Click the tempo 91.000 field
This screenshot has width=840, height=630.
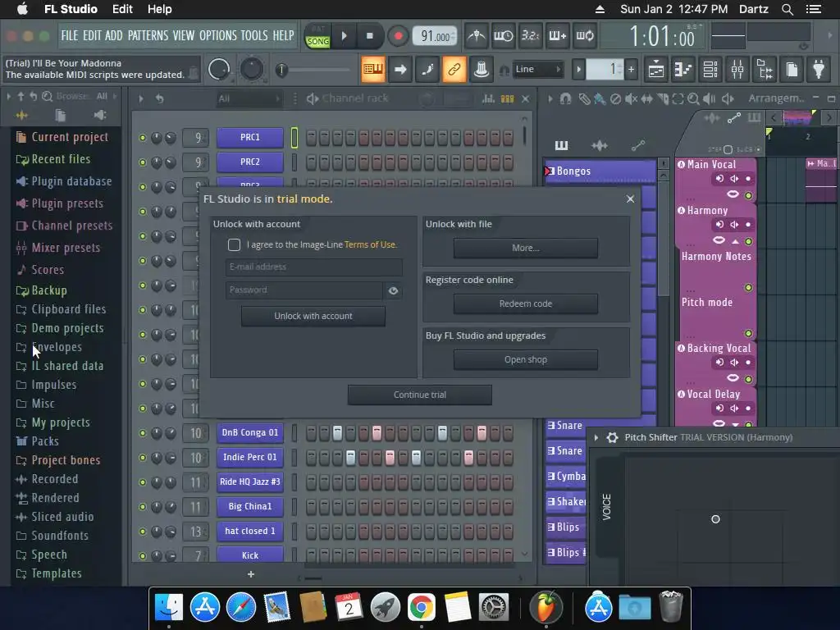[435, 36]
